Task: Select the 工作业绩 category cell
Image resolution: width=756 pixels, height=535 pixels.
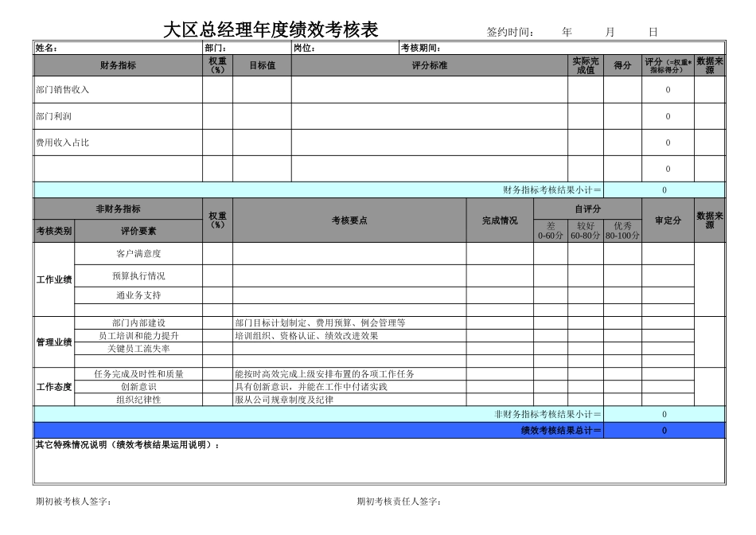Action: tap(54, 279)
